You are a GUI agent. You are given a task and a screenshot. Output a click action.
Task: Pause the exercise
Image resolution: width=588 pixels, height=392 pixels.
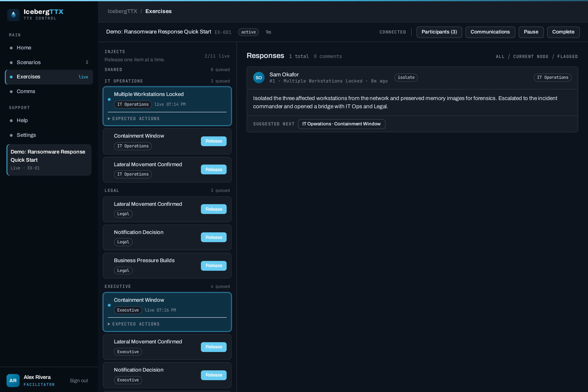pos(531,32)
